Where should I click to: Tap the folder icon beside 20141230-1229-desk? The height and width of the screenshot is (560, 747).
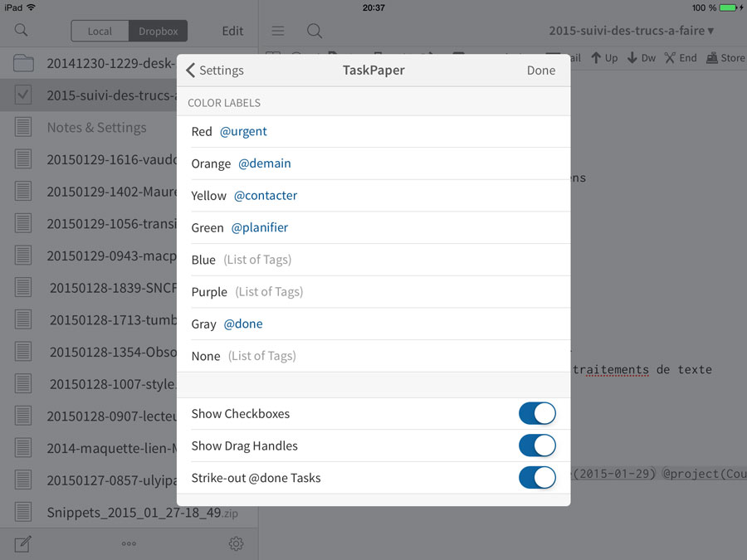coord(23,63)
